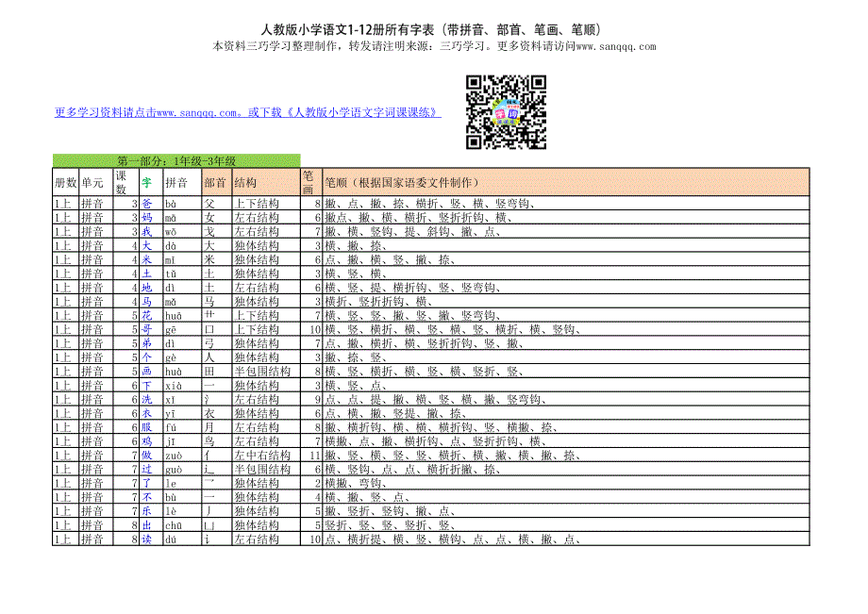Open the blue 做 character link

point(146,456)
